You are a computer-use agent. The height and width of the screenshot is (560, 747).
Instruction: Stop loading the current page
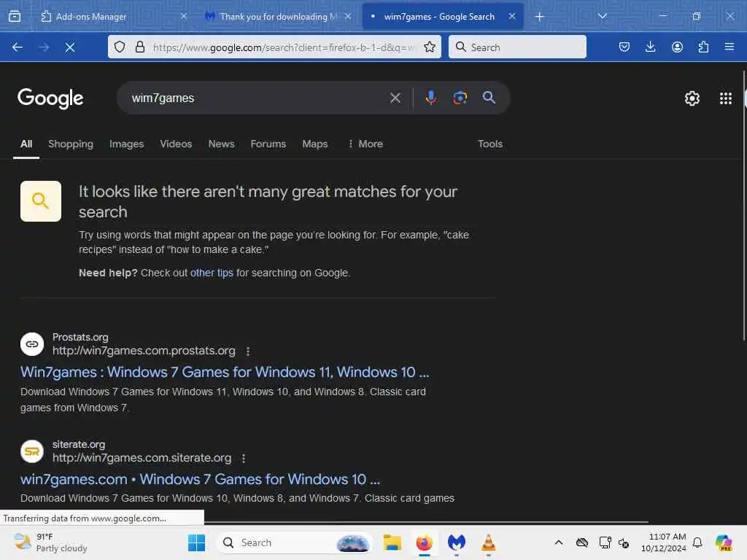[x=70, y=47]
